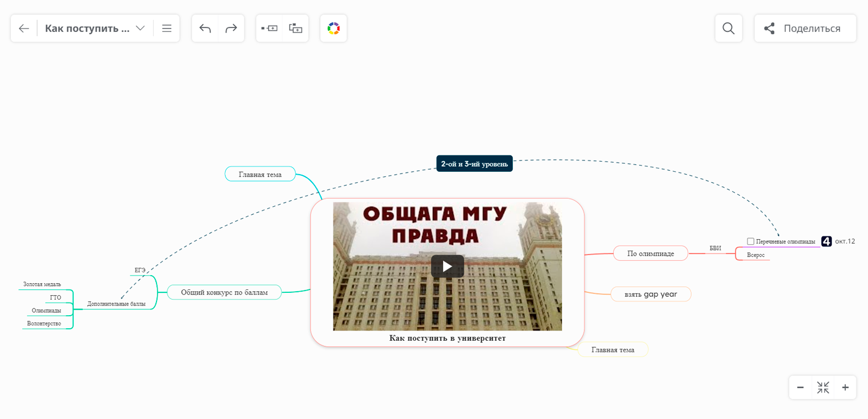Select the Всерос subtopic
Viewport: 868px width, 419px height.
756,255
